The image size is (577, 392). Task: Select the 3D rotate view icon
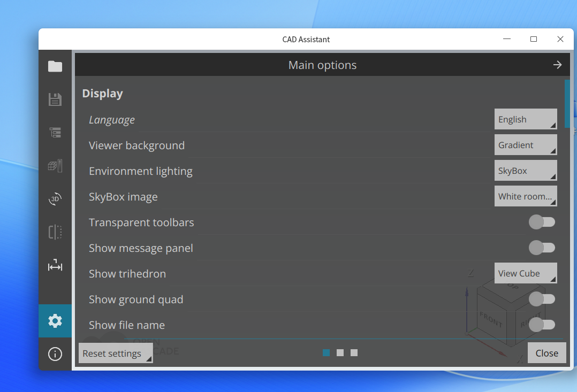(x=55, y=199)
